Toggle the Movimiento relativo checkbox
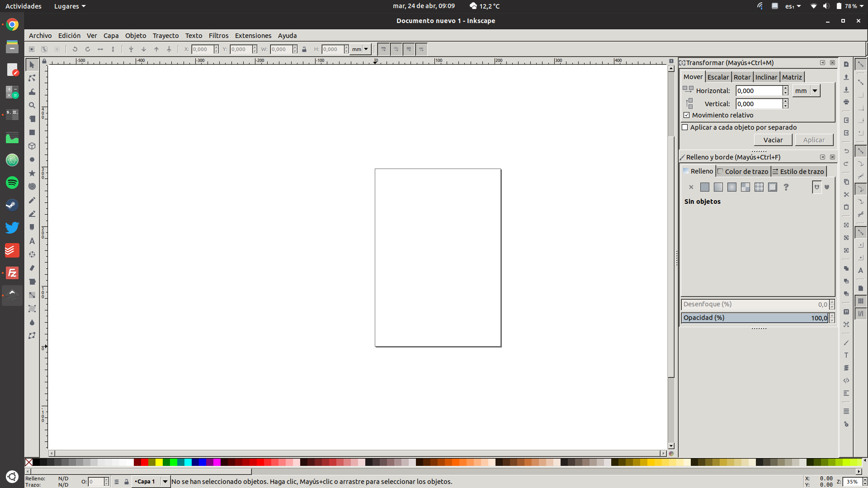This screenshot has width=868, height=488. (687, 115)
